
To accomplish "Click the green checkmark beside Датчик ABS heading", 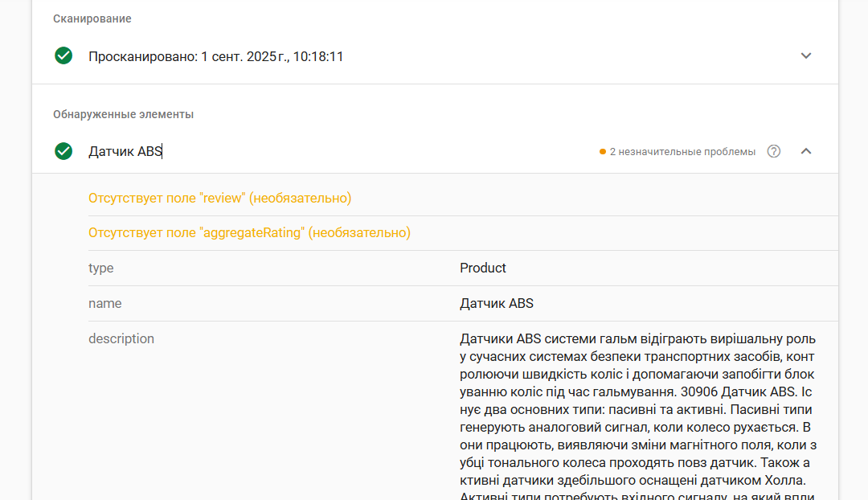I will (63, 151).
